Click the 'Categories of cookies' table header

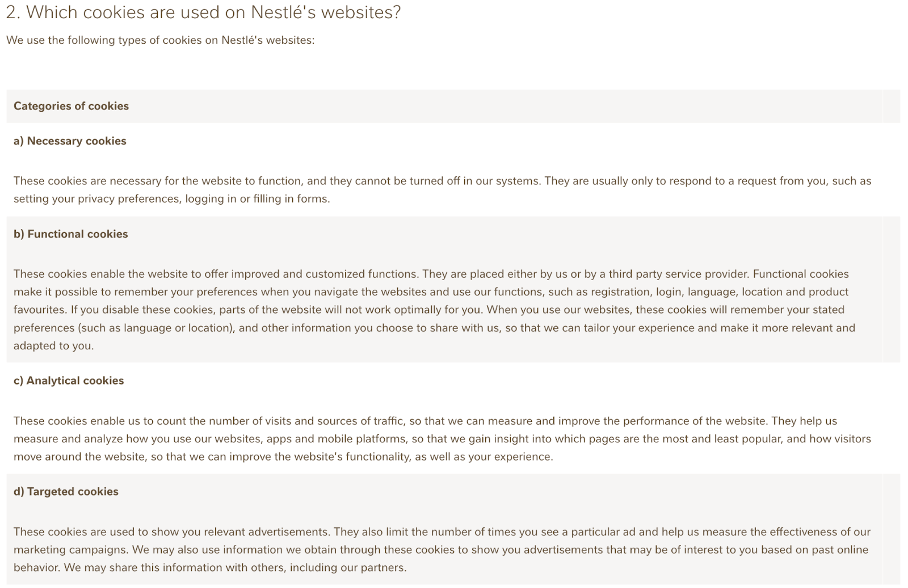click(x=71, y=106)
